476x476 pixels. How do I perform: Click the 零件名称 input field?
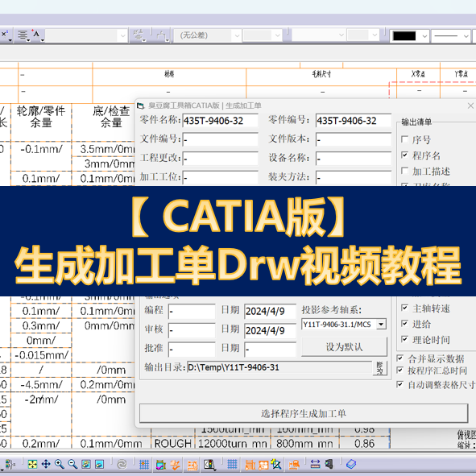pos(221,121)
